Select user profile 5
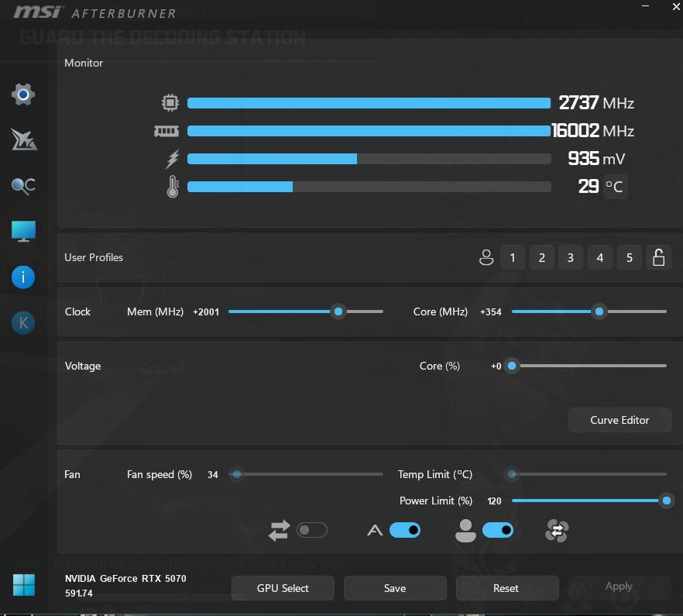Image resolution: width=683 pixels, height=616 pixels. coord(630,258)
